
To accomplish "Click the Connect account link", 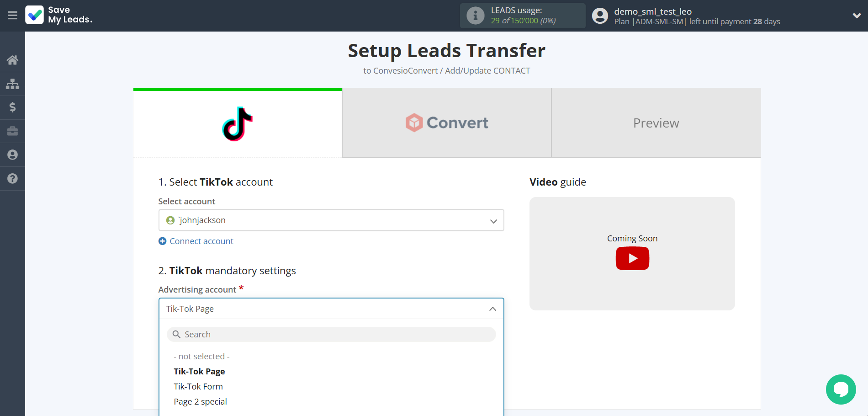I will 201,241.
